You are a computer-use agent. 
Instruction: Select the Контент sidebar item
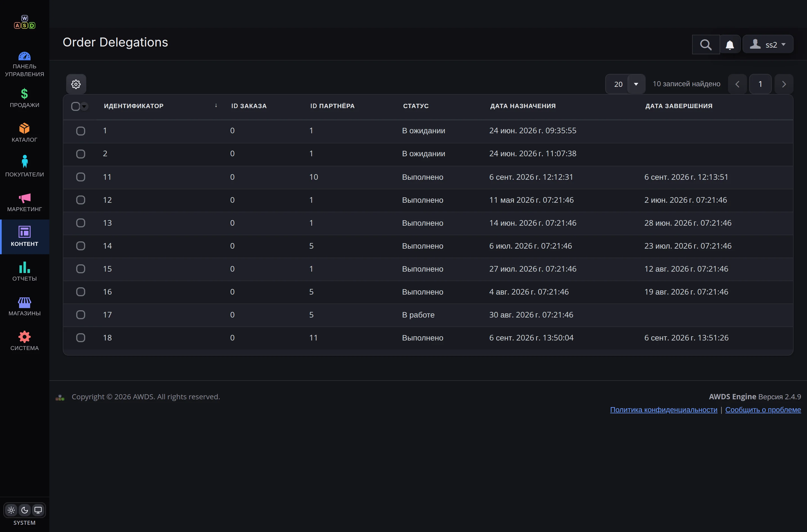tap(24, 237)
